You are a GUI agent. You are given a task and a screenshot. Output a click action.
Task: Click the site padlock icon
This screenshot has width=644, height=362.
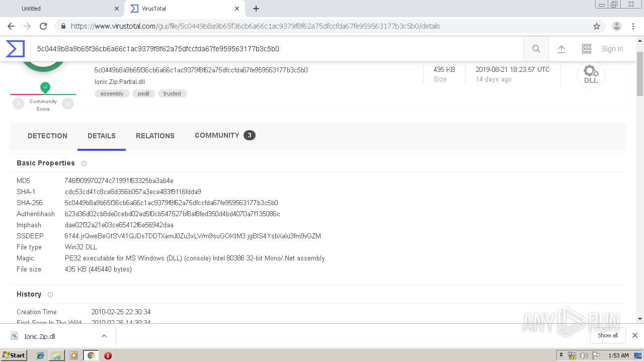tap(63, 26)
